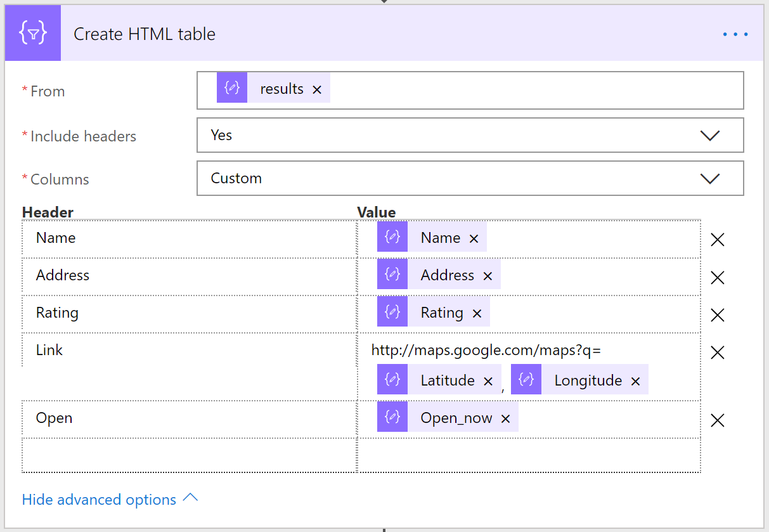
Task: Open the three-dots action menu
Action: 735,34
